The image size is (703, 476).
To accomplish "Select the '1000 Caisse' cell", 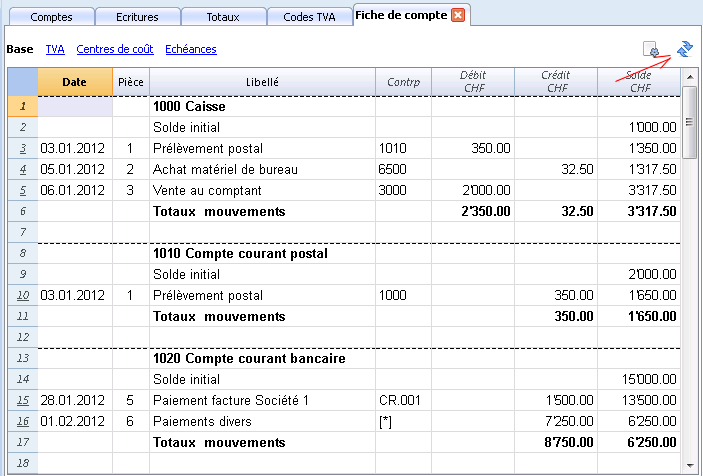I will [262, 107].
